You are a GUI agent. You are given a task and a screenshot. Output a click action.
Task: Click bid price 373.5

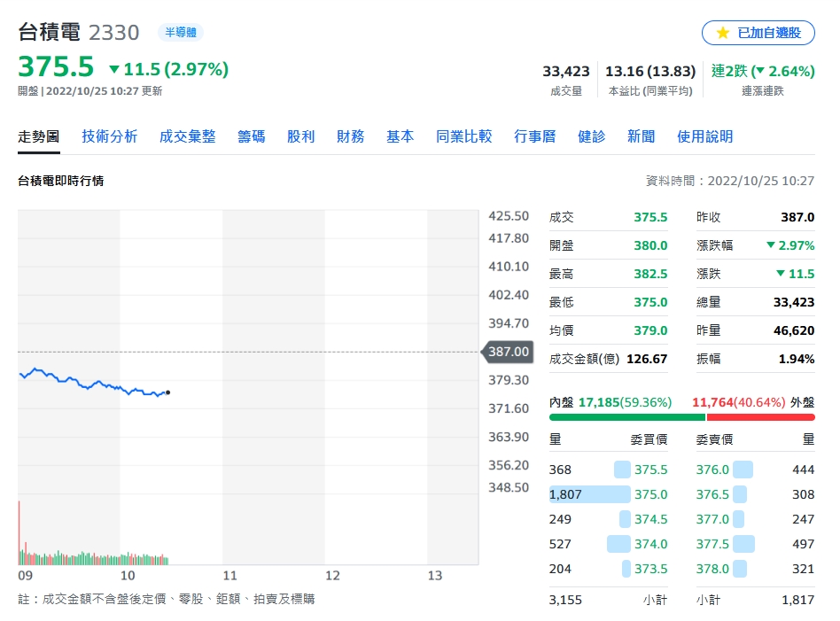651,569
